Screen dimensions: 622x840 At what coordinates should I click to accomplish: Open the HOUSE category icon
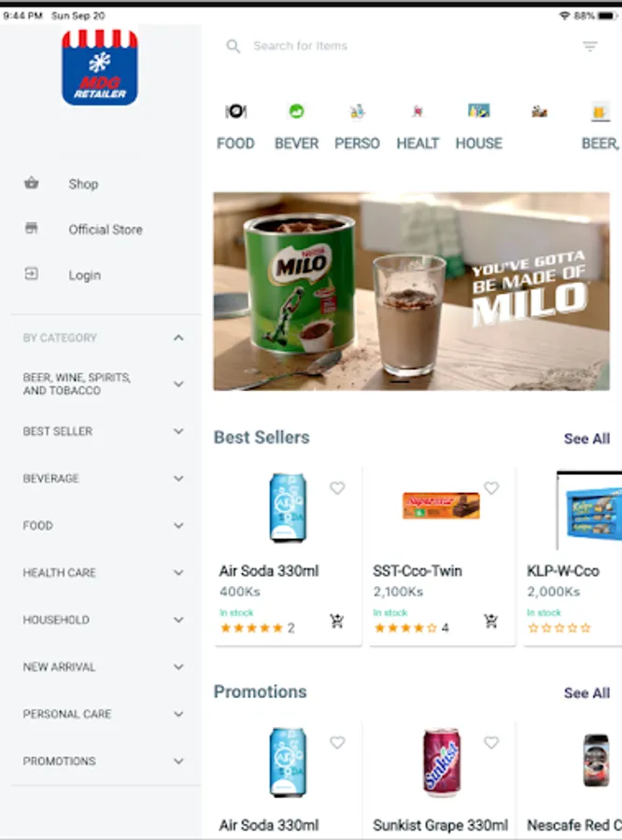(479, 111)
